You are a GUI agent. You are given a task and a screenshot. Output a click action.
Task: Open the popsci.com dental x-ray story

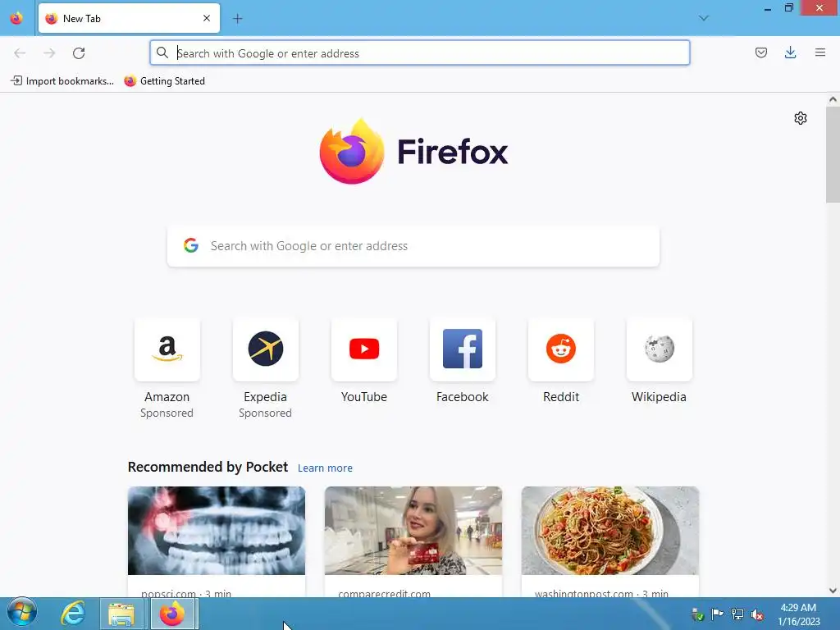click(x=217, y=541)
